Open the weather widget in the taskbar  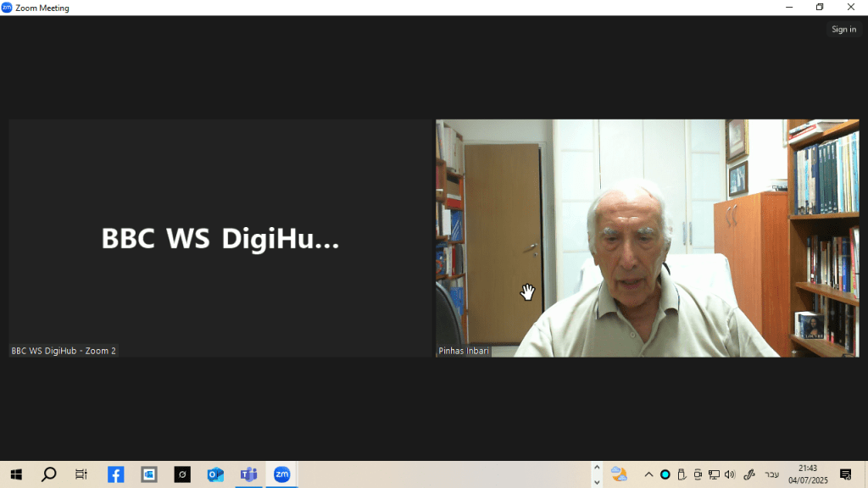point(619,474)
